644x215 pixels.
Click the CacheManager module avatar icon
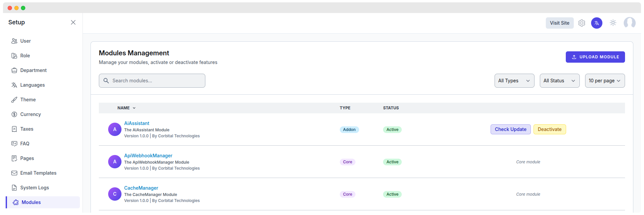(115, 194)
